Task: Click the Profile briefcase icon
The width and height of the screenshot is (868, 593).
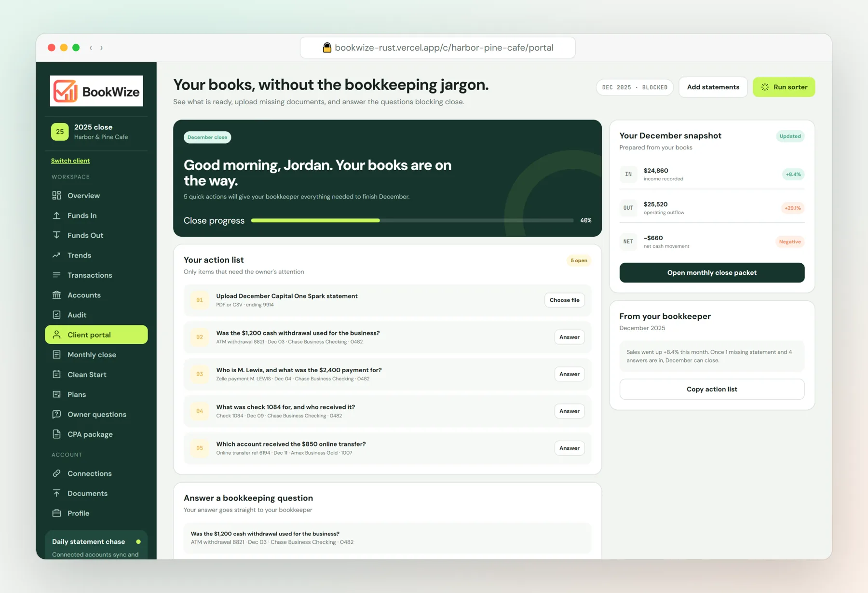Action: point(56,513)
